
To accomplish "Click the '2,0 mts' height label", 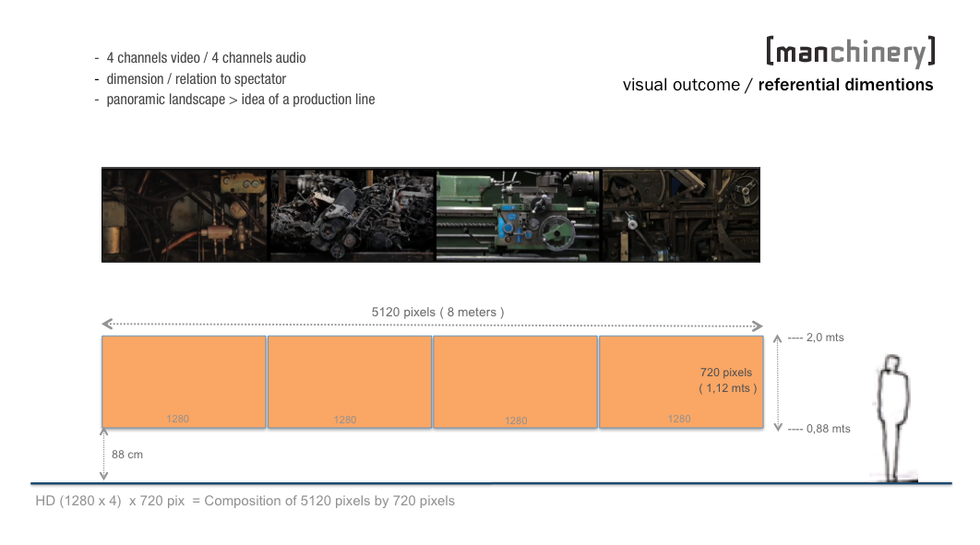I will 825,338.
